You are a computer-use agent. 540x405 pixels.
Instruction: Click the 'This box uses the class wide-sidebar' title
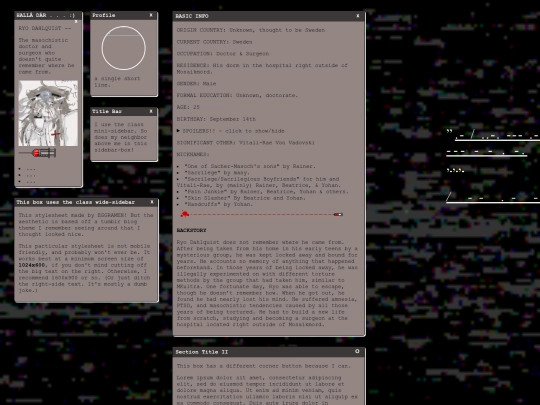point(75,202)
